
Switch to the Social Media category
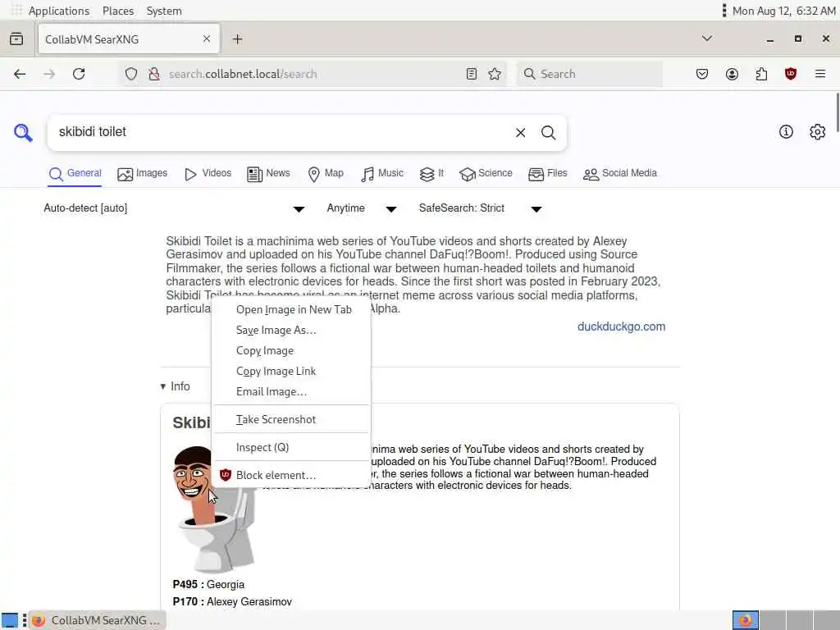(620, 174)
